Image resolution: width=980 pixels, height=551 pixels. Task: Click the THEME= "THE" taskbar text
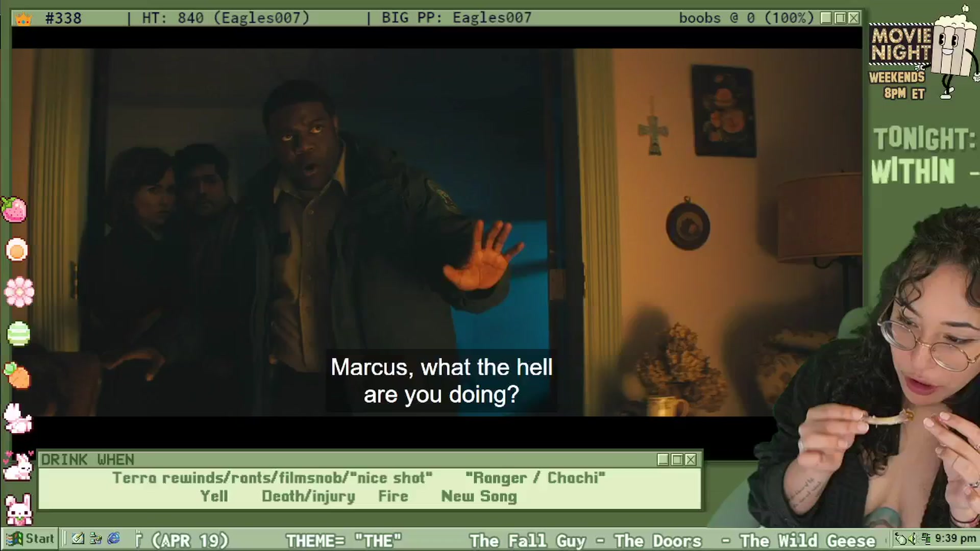point(344,540)
